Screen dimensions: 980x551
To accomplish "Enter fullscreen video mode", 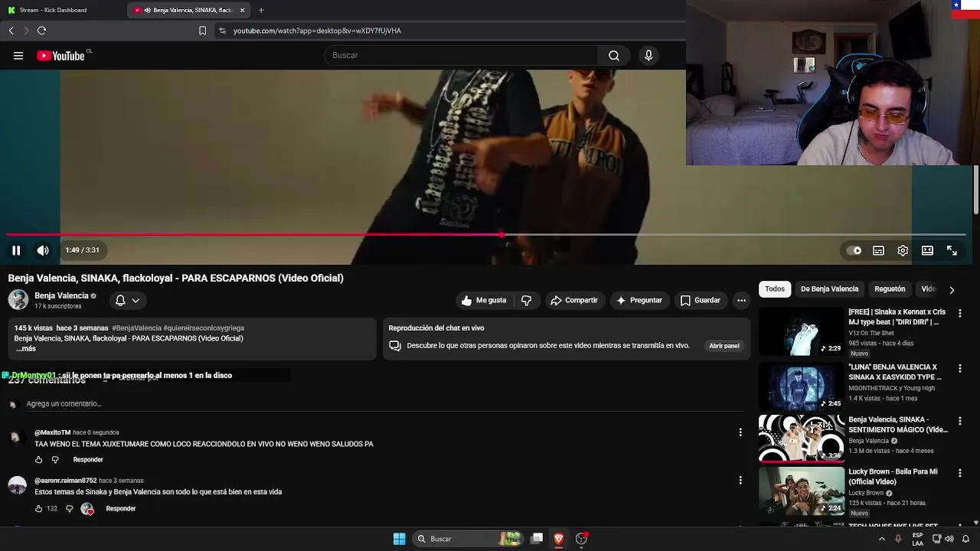I will coord(952,250).
